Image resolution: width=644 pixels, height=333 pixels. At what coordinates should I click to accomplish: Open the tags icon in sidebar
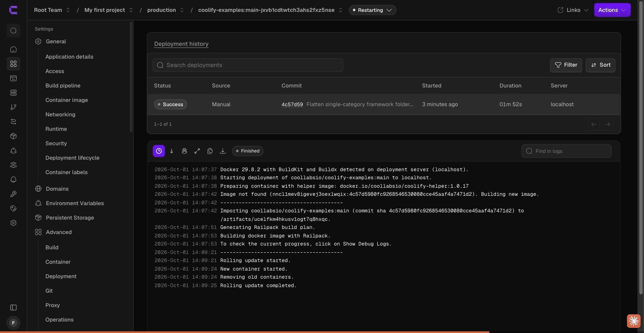13,208
